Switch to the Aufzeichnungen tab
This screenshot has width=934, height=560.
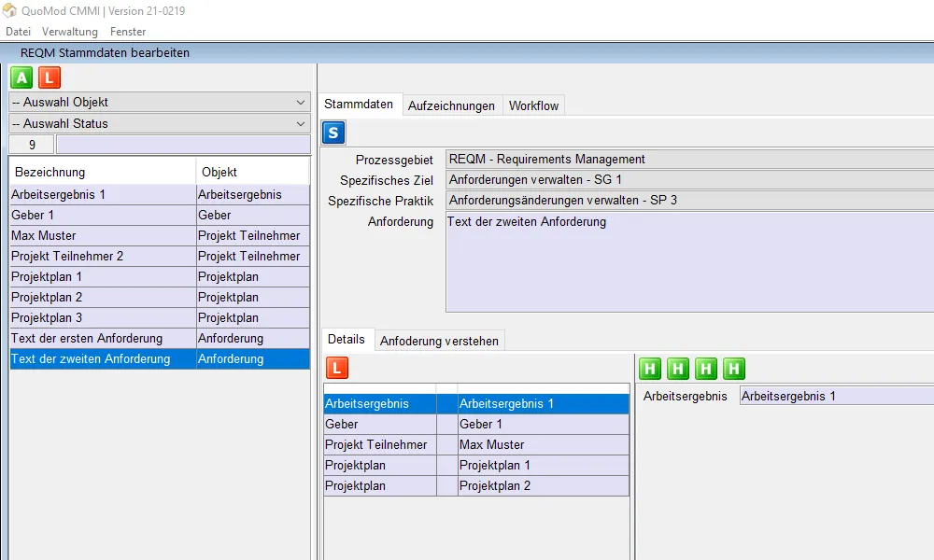[x=451, y=105]
